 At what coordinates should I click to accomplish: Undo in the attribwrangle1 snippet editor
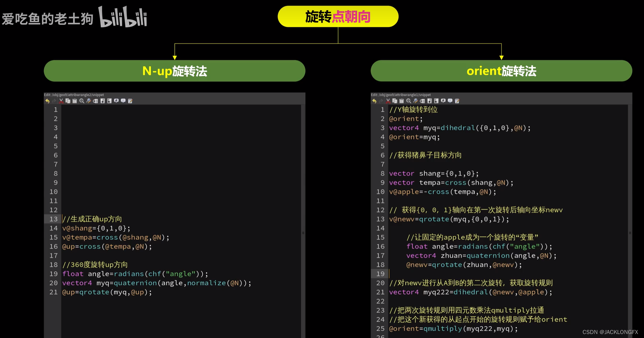374,101
